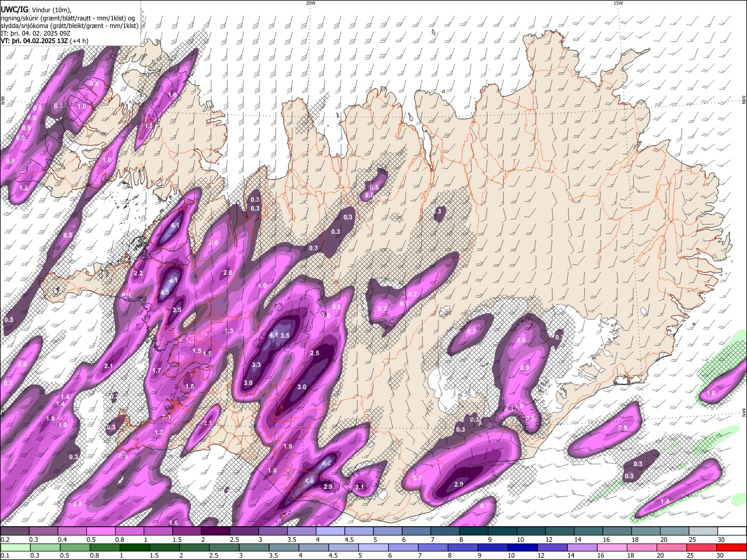Pick the pale mint first swatch of the green scale
Image resolution: width=747 pixels, height=560 pixels.
(15, 547)
